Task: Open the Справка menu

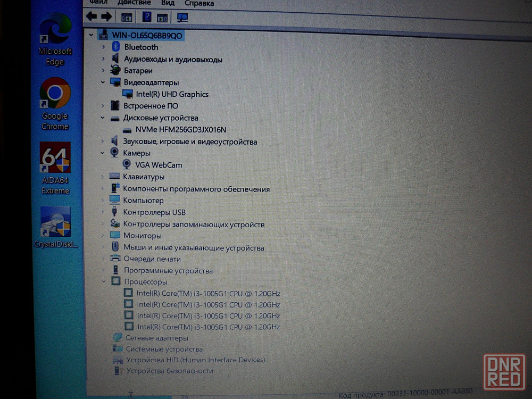Action: click(x=198, y=3)
